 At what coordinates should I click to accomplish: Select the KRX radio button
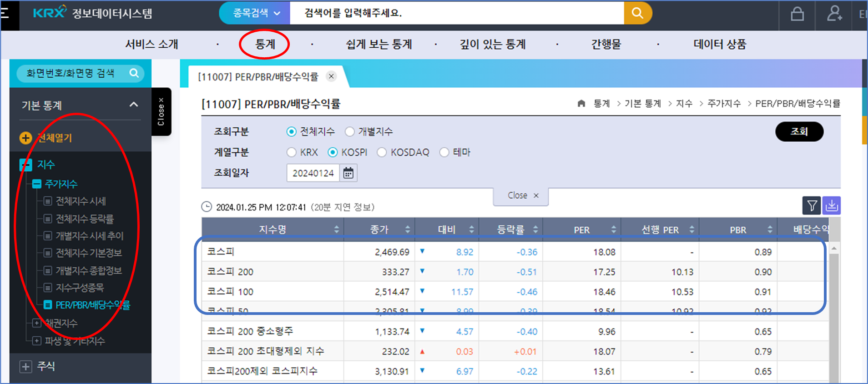click(x=291, y=152)
